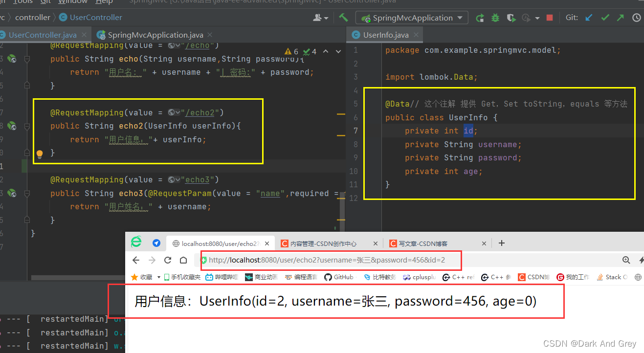Open the URL globe dropdown before "/echo"
This screenshot has height=353, width=644.
[x=174, y=45]
